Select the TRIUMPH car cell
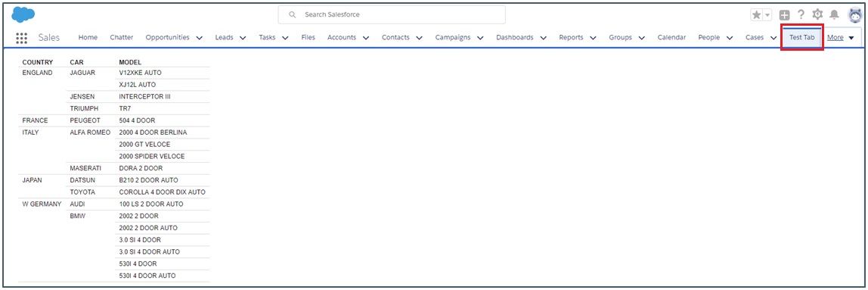 (84, 109)
